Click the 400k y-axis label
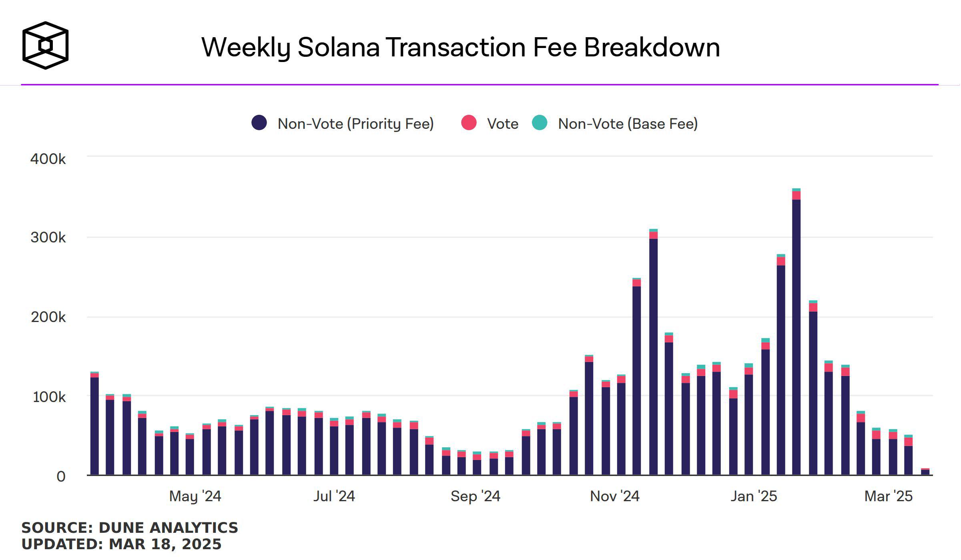Screen dimensions: 961x560 tap(48, 159)
